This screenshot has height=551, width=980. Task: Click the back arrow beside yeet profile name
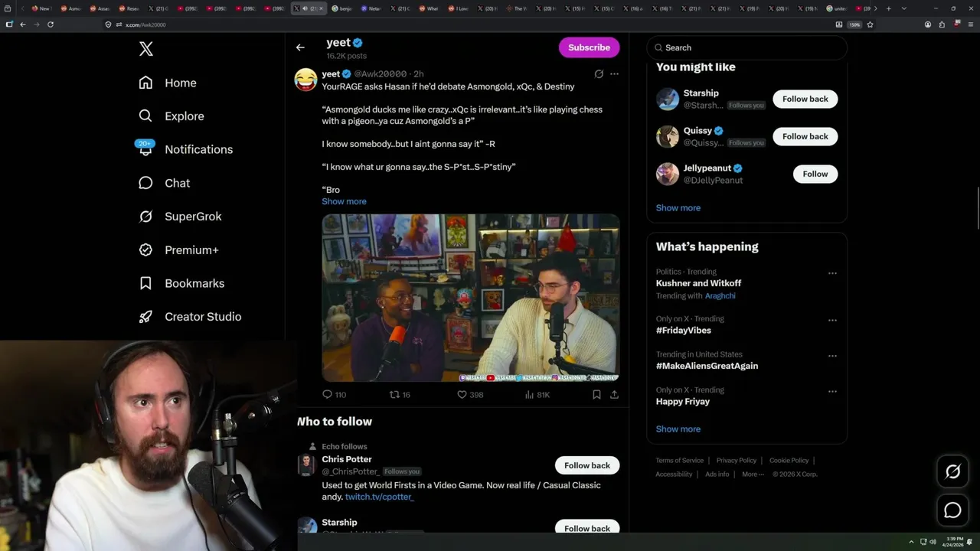pos(300,47)
